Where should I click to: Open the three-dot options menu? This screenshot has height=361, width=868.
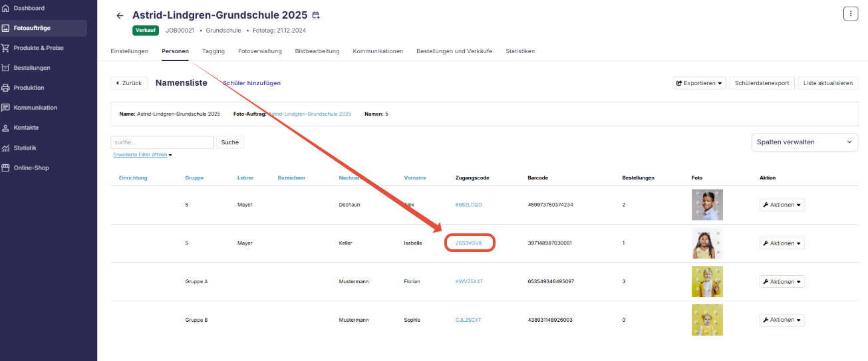coord(851,14)
